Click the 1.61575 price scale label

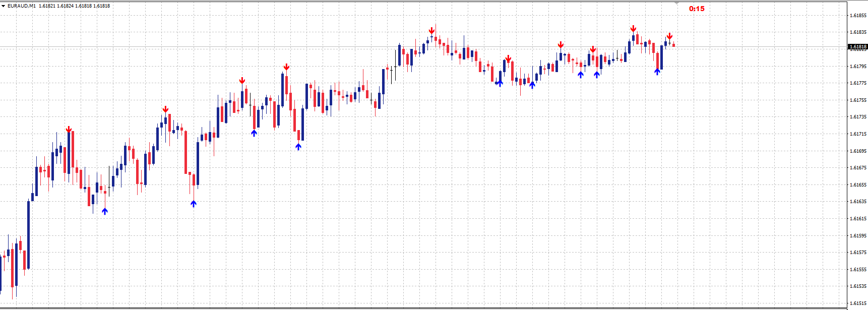coord(858,253)
